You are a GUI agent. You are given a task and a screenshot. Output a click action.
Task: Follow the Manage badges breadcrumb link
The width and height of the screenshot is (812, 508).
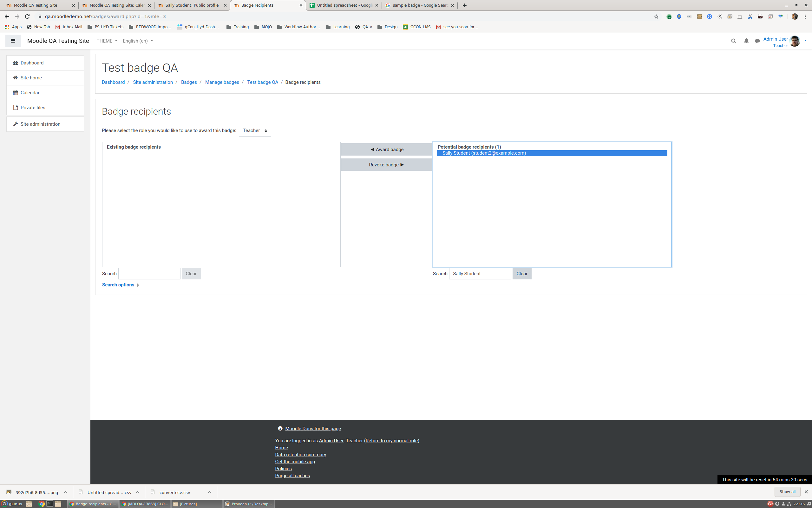tap(222, 82)
